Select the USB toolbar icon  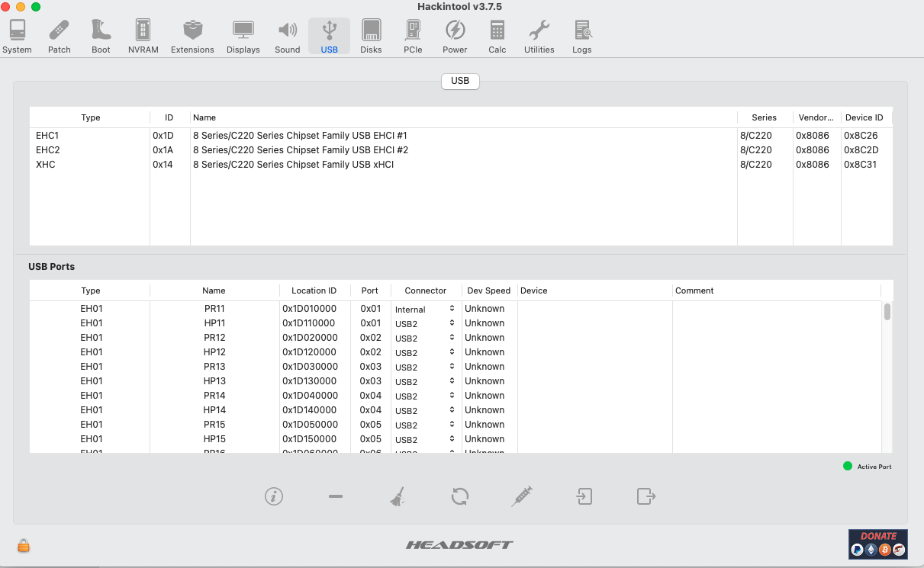click(x=329, y=36)
